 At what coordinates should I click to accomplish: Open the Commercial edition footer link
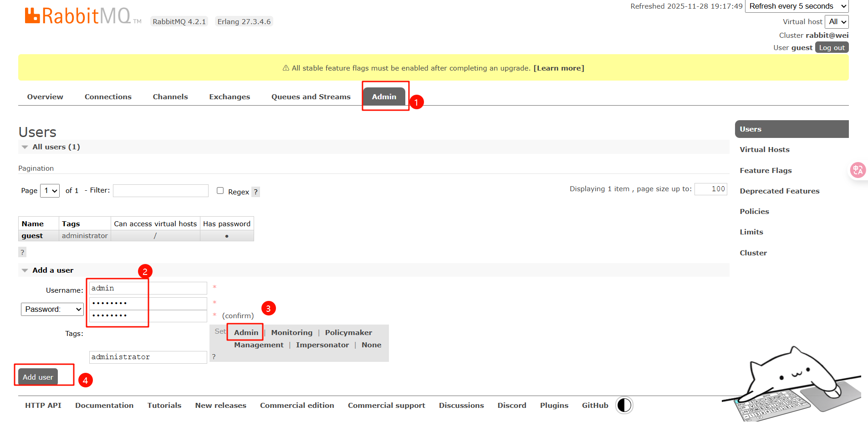[297, 406]
